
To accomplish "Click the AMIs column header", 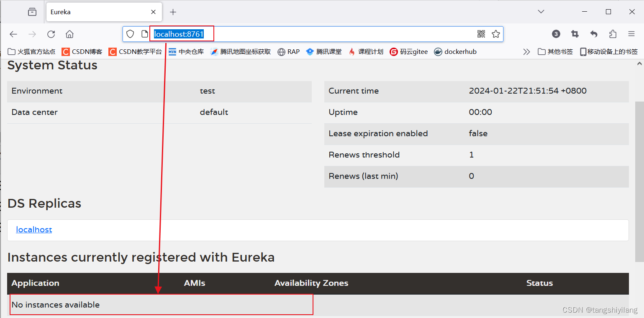I will tap(195, 283).
